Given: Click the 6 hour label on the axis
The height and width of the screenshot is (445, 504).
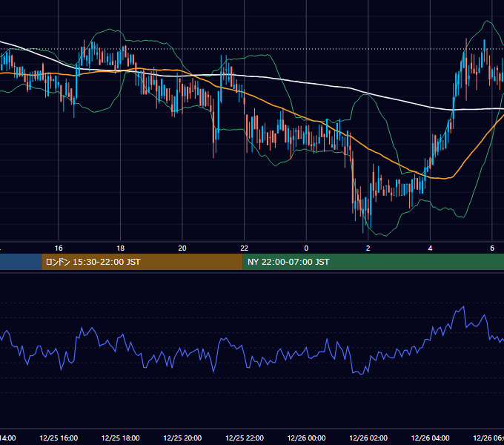Looking at the screenshot, I should pyautogui.click(x=492, y=248).
